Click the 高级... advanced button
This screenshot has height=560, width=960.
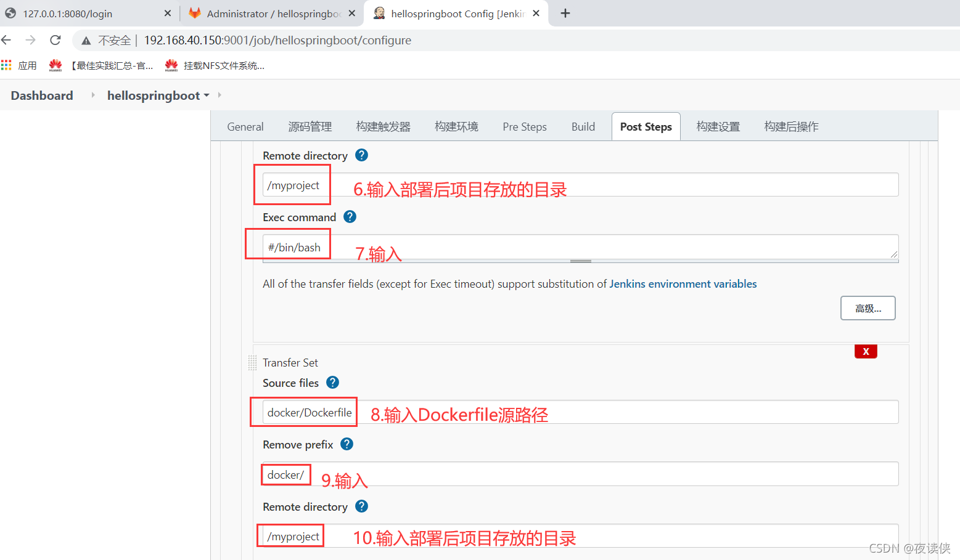coord(868,308)
